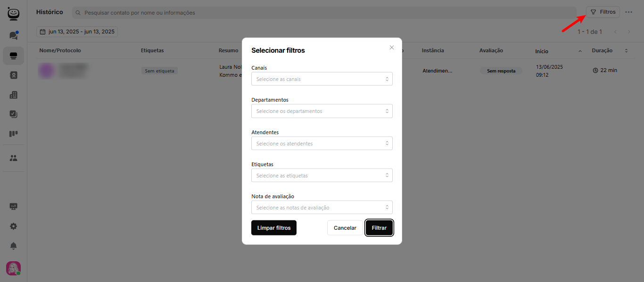Viewport: 644px width, 282px height.
Task: Open the settings gear icon
Action: click(13, 226)
